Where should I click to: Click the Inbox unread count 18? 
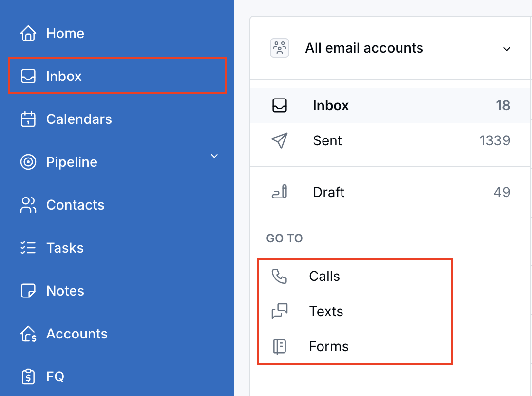[x=503, y=105]
